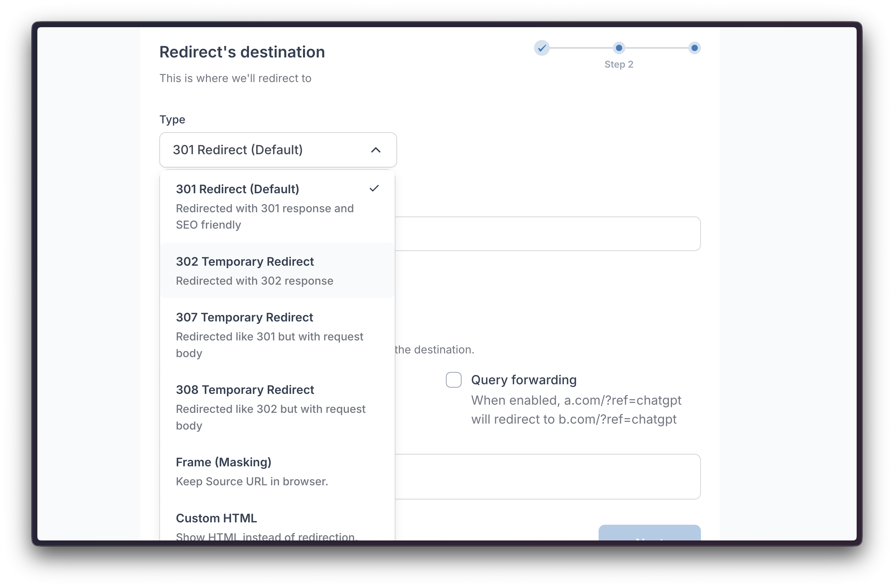This screenshot has width=894, height=588.
Task: Open the Type selector
Action: point(278,149)
